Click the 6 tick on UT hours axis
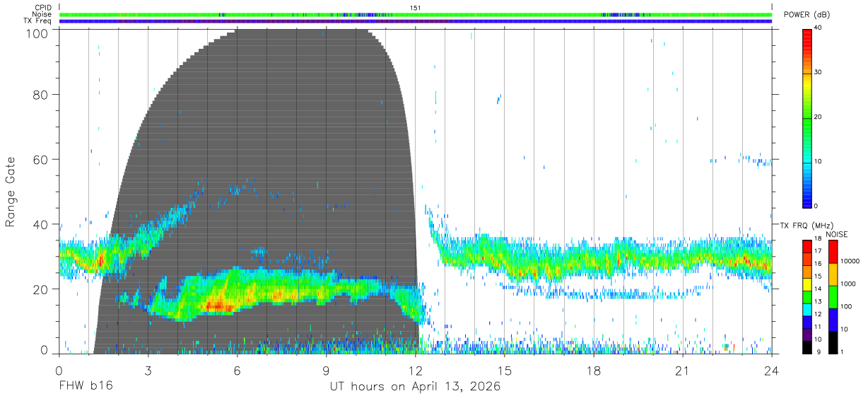This screenshot has width=868, height=401. coord(237,370)
